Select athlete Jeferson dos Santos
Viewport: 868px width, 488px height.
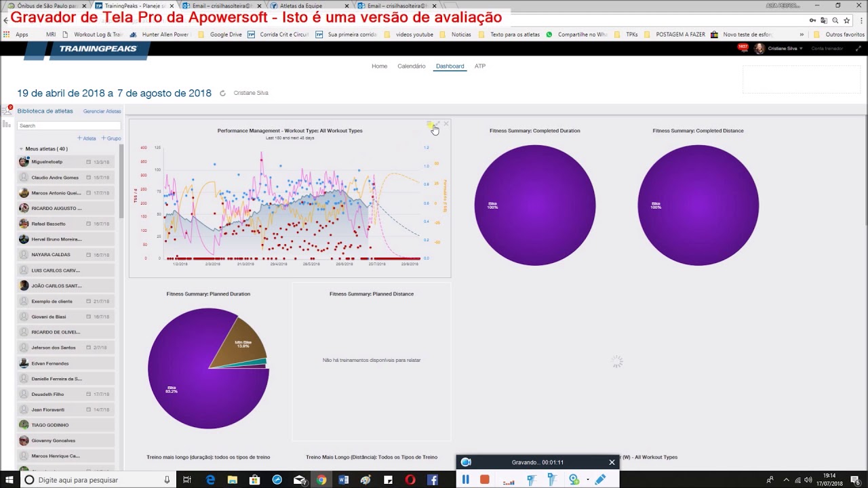66,348
